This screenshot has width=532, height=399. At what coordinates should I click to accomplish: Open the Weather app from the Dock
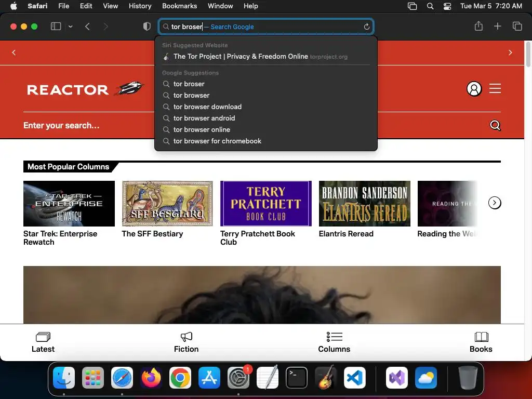tap(426, 378)
